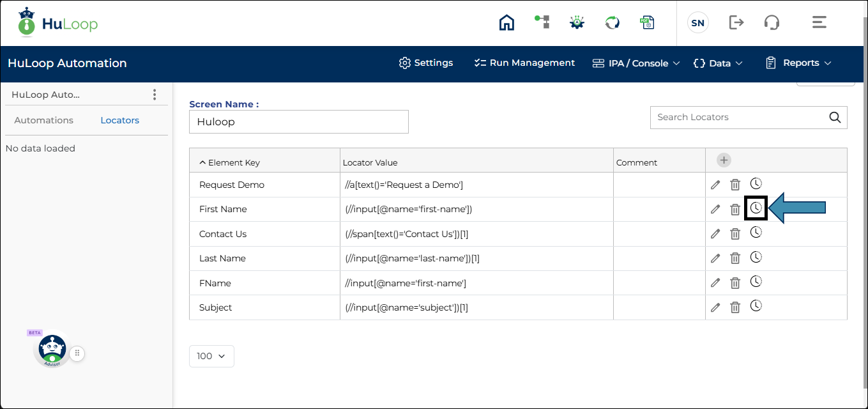Switch to the Automations tab
Image resolution: width=868 pixels, height=409 pixels.
[x=43, y=120]
